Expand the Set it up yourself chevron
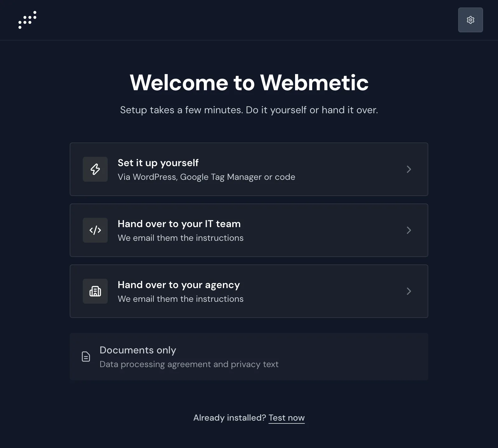Viewport: 498px width, 448px height. (x=409, y=169)
